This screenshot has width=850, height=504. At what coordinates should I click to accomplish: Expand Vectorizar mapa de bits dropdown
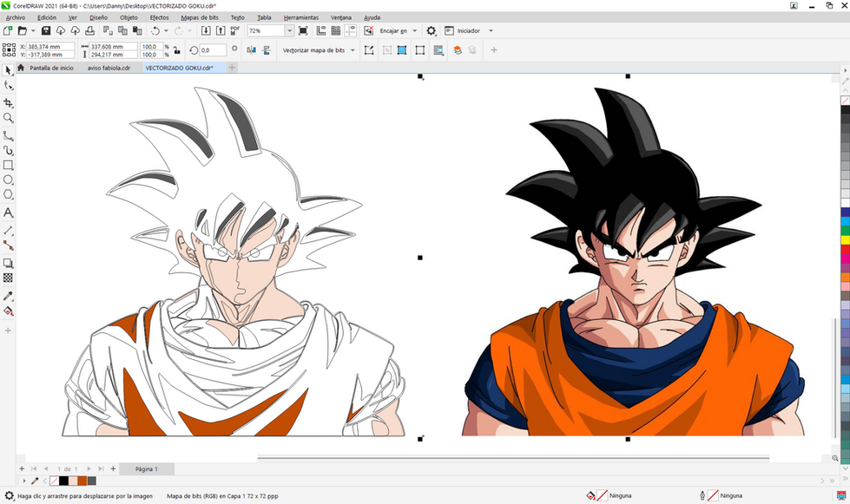tap(353, 50)
